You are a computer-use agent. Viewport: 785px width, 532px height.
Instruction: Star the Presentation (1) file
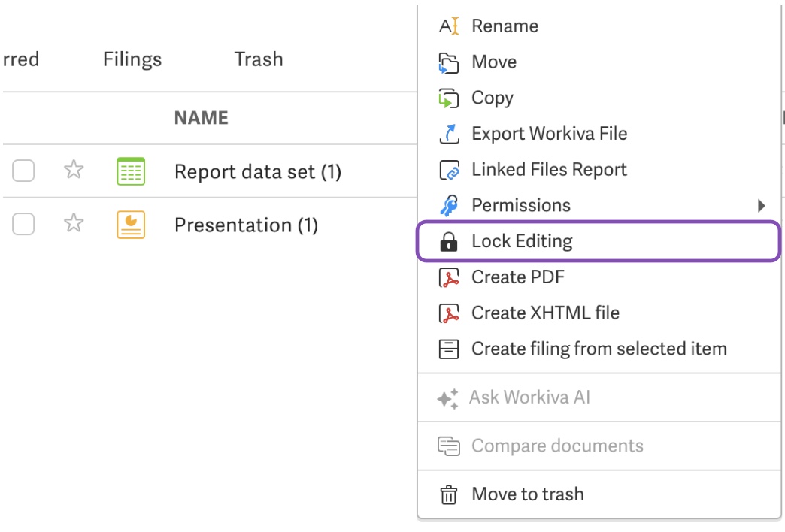pos(74,223)
